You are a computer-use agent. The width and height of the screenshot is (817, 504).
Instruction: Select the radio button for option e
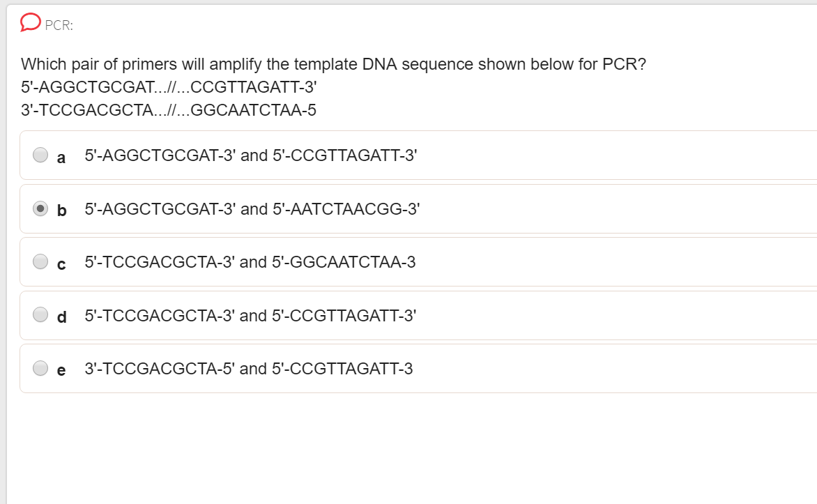[40, 368]
